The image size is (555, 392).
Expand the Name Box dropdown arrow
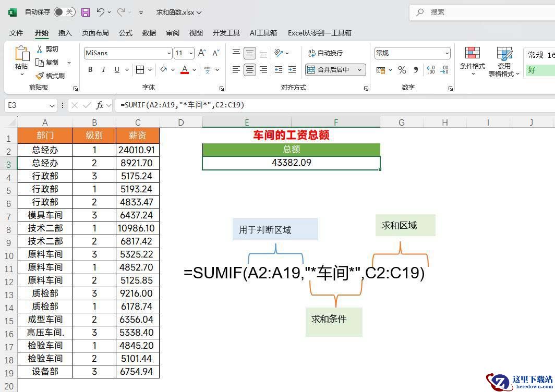point(52,105)
